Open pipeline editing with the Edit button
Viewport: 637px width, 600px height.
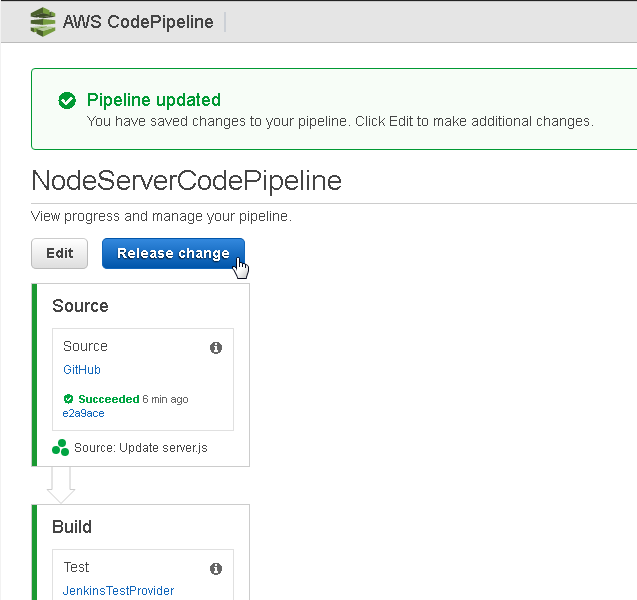(x=60, y=253)
